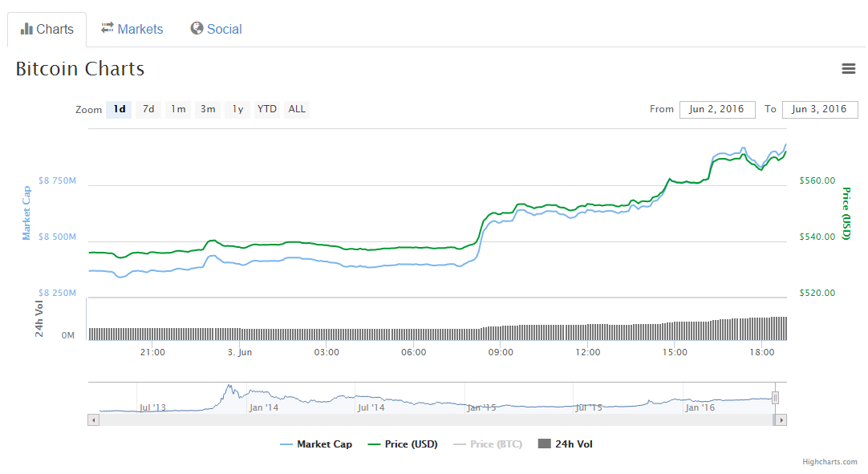Click the YTD zoom option
The width and height of the screenshot is (868, 474).
click(266, 108)
